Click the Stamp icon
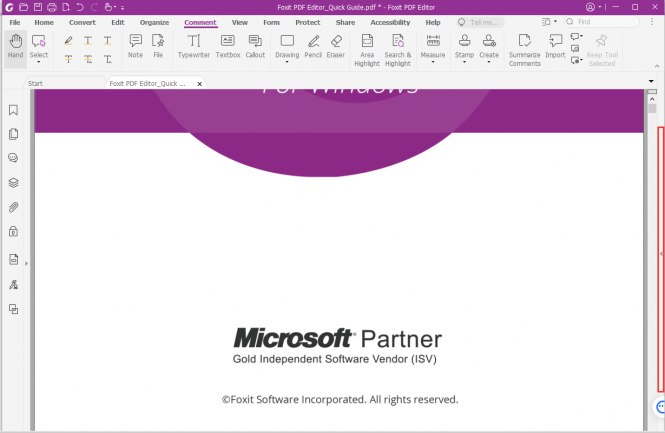The width and height of the screenshot is (665, 433). click(x=464, y=41)
